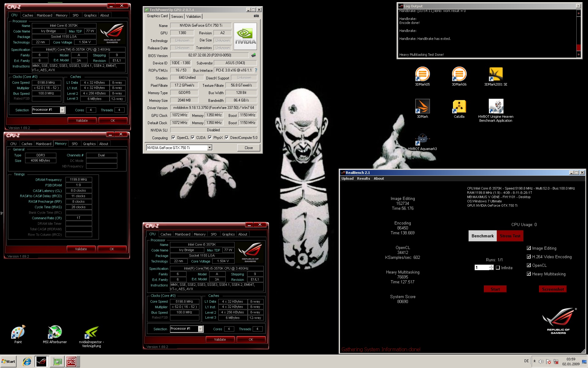The image size is (588, 368).
Task: Open the Mainboard tab in top CPU-Z
Action: coord(44,15)
